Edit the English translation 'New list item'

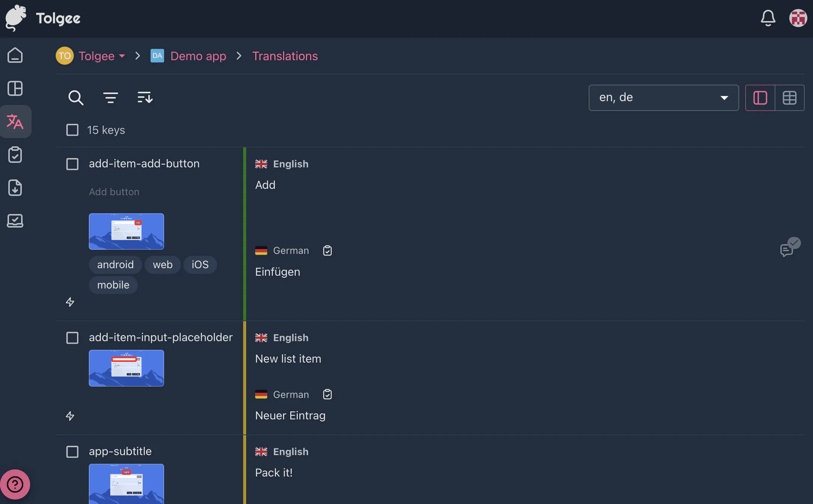click(288, 359)
